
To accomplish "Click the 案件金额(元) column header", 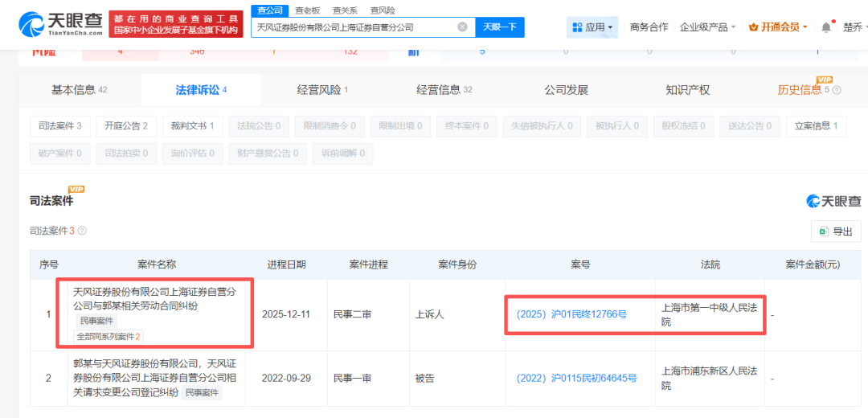I will tap(812, 264).
